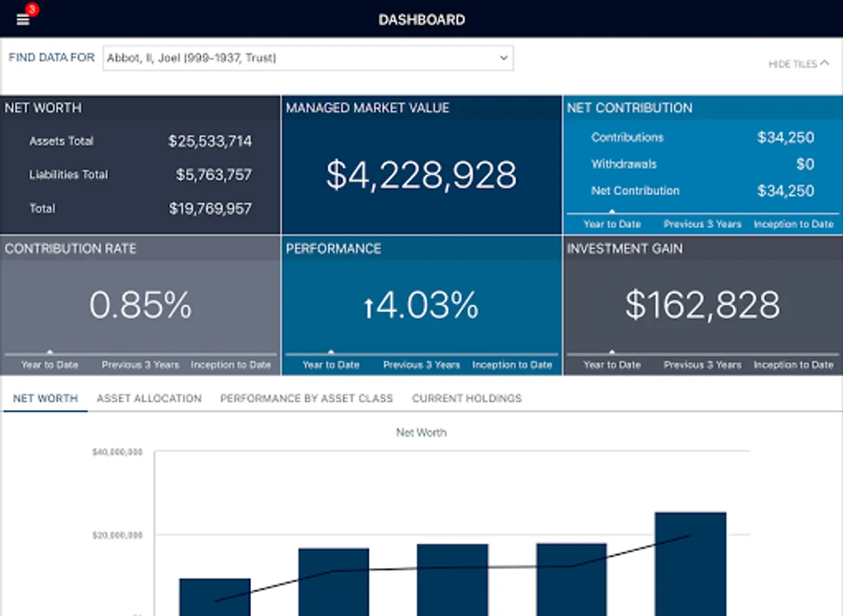The image size is (843, 616).
Task: Open the hamburger navigation menu
Action: (23, 19)
